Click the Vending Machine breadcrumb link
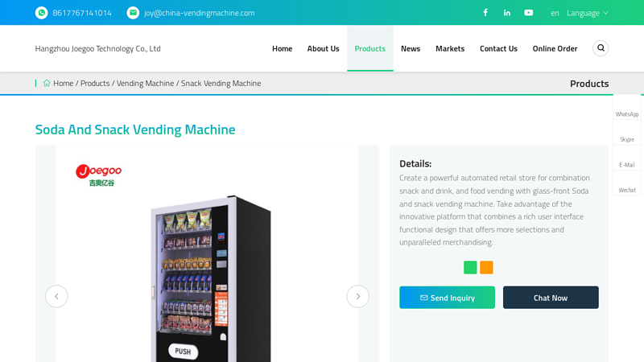This screenshot has height=362, width=644. point(146,84)
